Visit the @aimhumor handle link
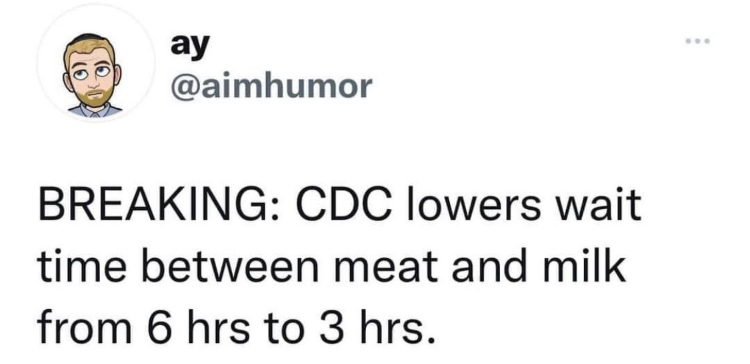 click(x=271, y=87)
